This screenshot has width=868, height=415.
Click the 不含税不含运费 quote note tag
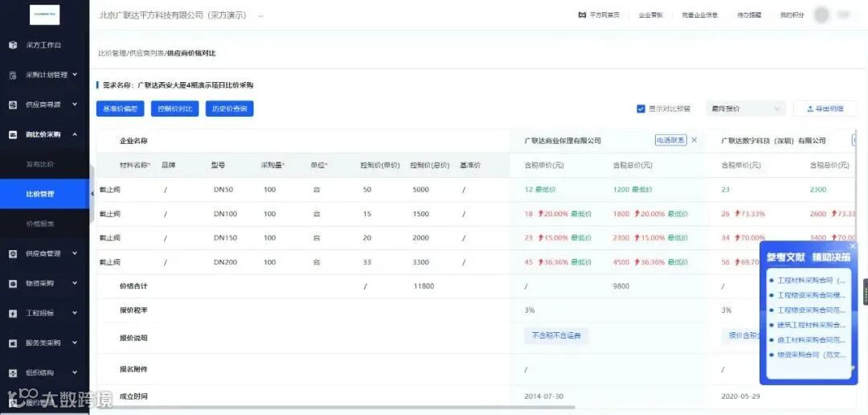(x=556, y=335)
